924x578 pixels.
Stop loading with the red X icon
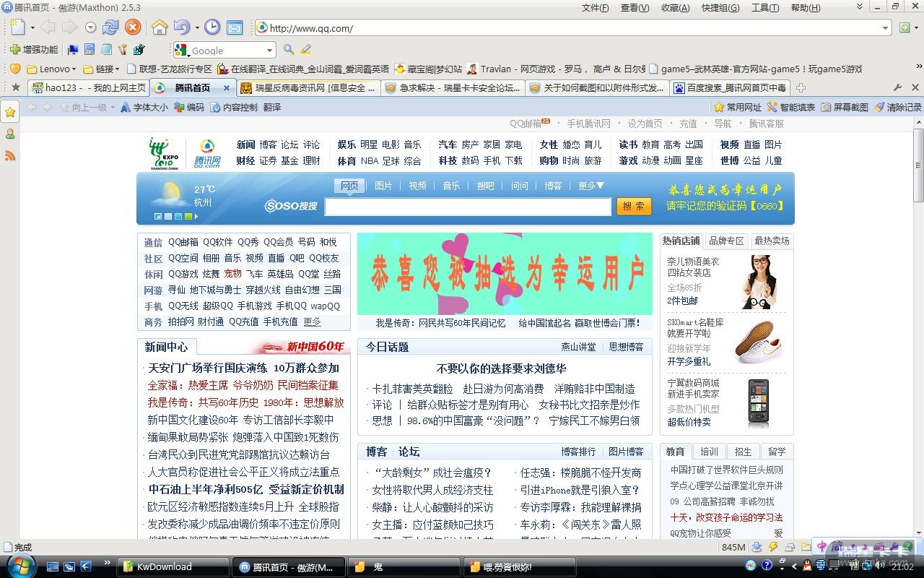[133, 27]
